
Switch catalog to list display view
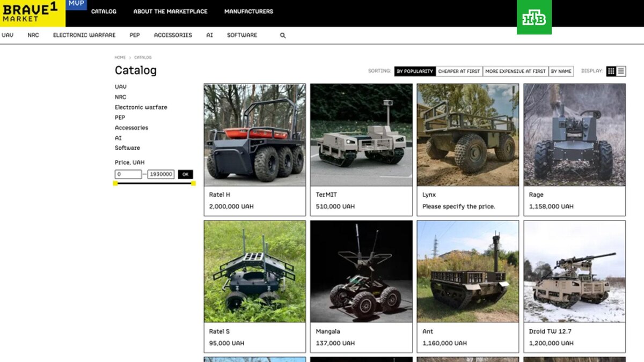click(x=621, y=70)
